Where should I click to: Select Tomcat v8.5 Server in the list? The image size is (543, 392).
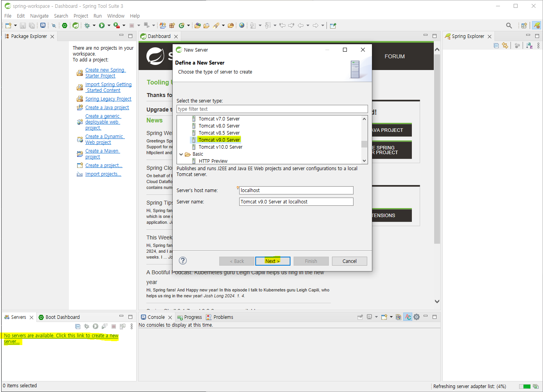point(219,133)
